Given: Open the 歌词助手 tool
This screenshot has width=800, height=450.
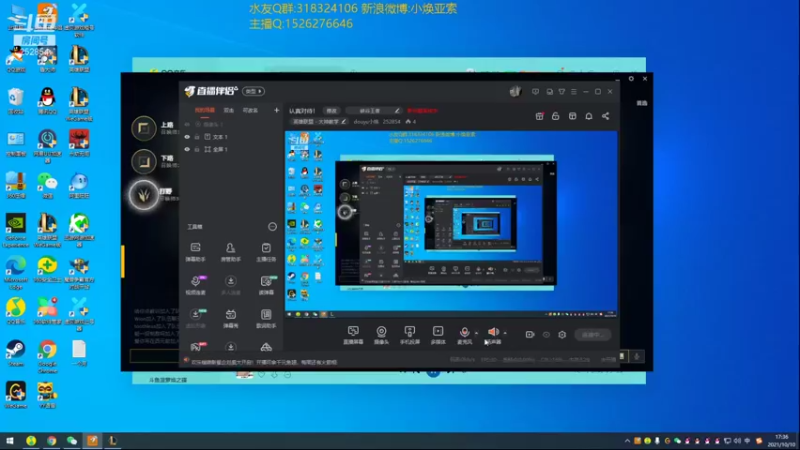Looking at the screenshot, I should (266, 318).
